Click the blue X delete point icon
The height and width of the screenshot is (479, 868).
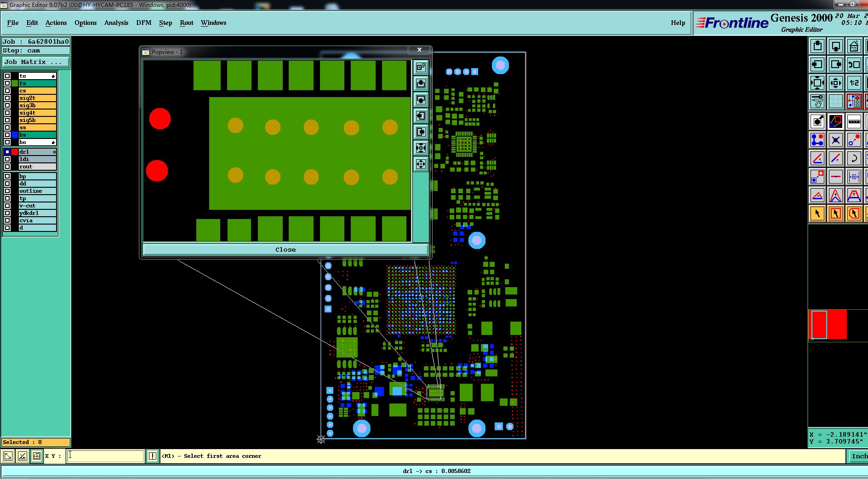836,140
